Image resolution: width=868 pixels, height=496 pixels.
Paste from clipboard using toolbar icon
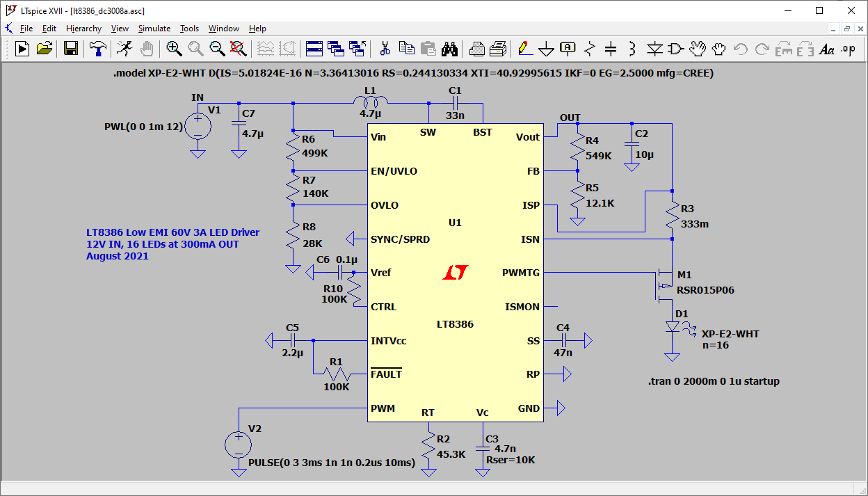[428, 48]
